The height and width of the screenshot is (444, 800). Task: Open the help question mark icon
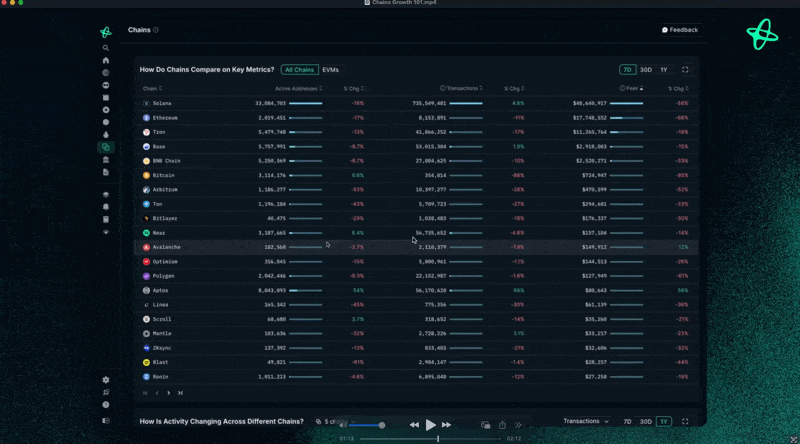(x=106, y=405)
